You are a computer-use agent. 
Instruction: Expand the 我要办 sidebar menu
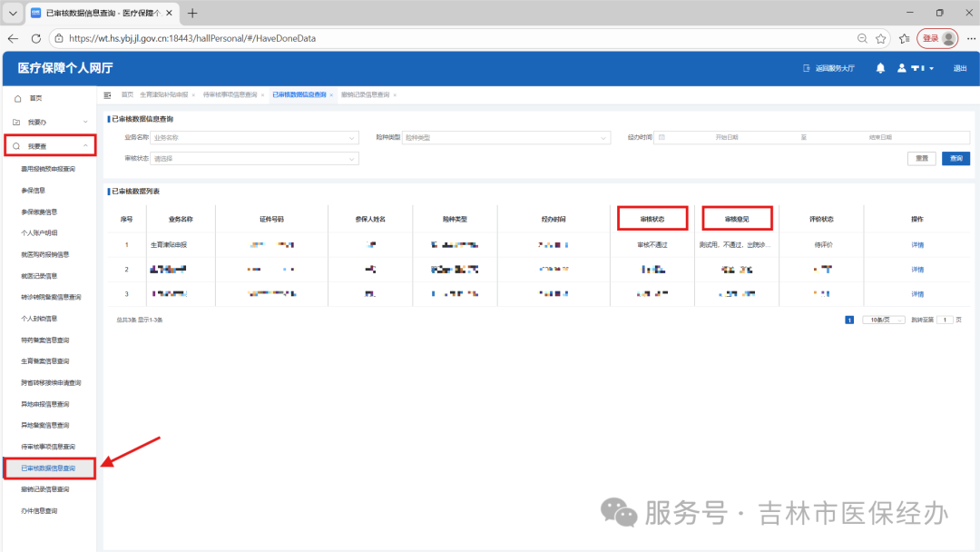point(49,122)
